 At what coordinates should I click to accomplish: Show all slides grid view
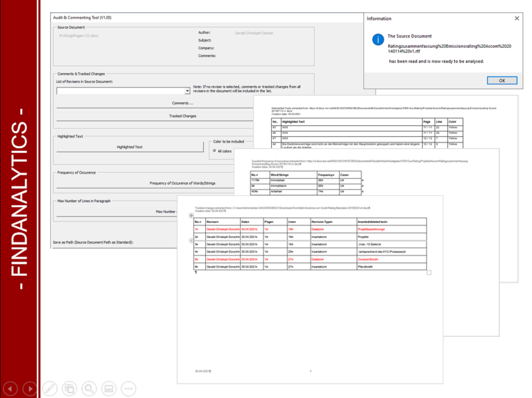(x=69, y=388)
